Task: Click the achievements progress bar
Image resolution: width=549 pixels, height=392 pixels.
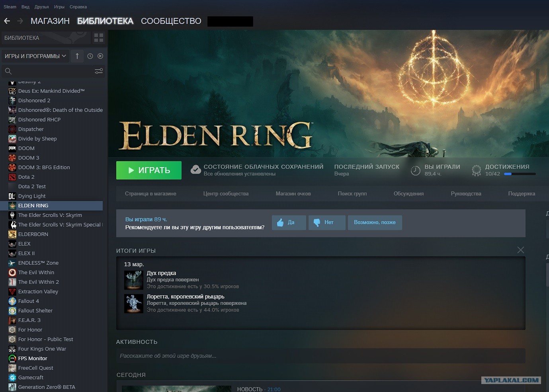Action: [x=520, y=174]
